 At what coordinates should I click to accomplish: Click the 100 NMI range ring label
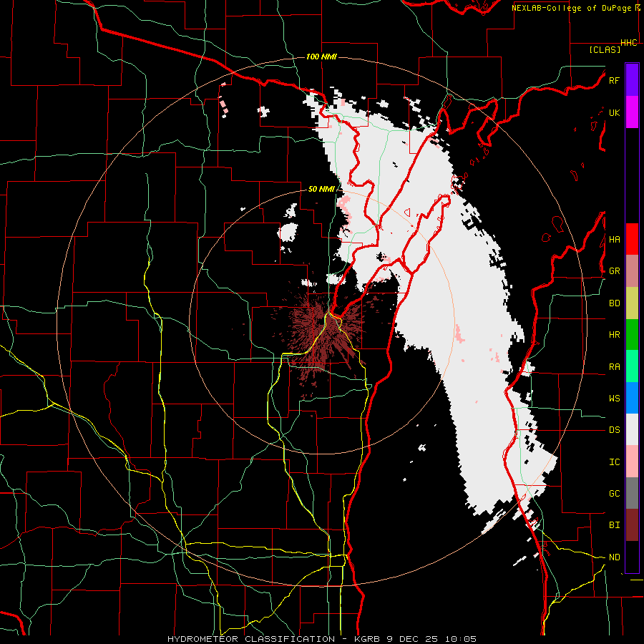click(x=321, y=57)
